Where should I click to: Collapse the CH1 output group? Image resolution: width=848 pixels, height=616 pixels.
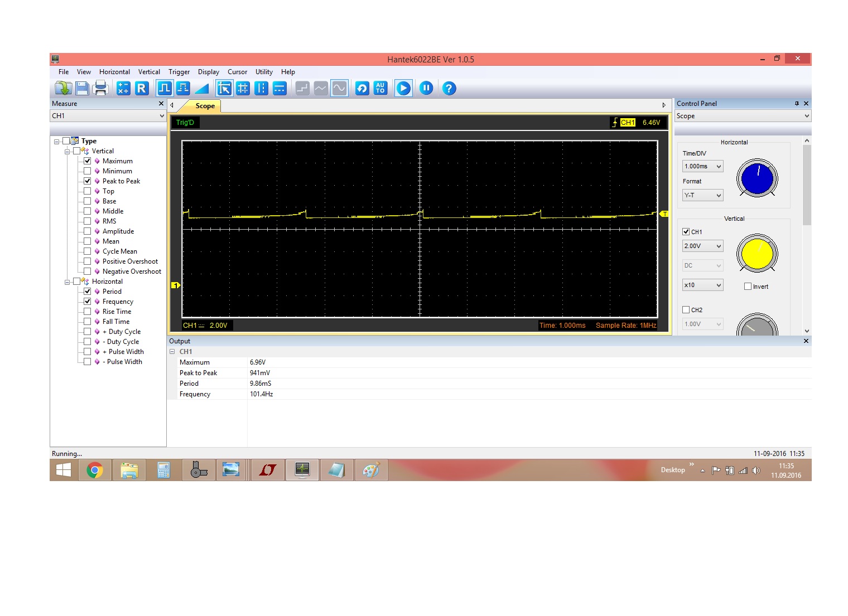172,352
